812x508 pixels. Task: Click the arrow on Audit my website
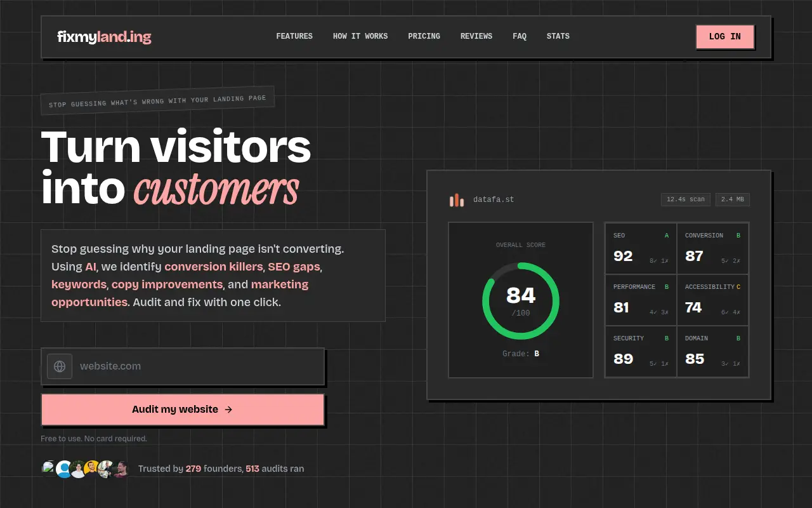coord(228,410)
